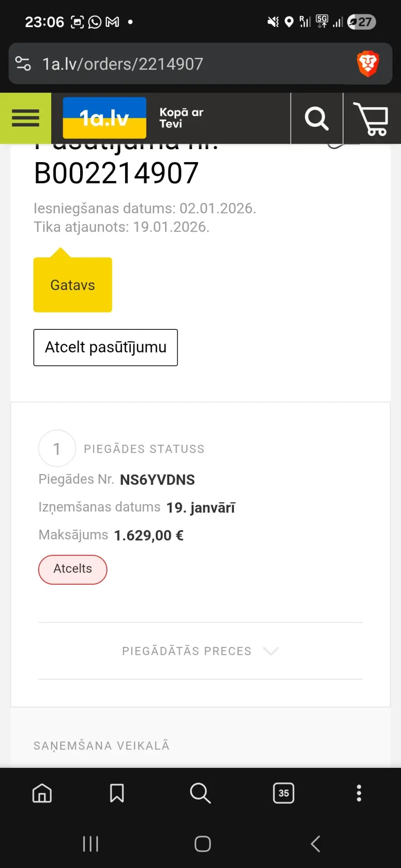Tap the Brave shields lion icon

click(368, 64)
